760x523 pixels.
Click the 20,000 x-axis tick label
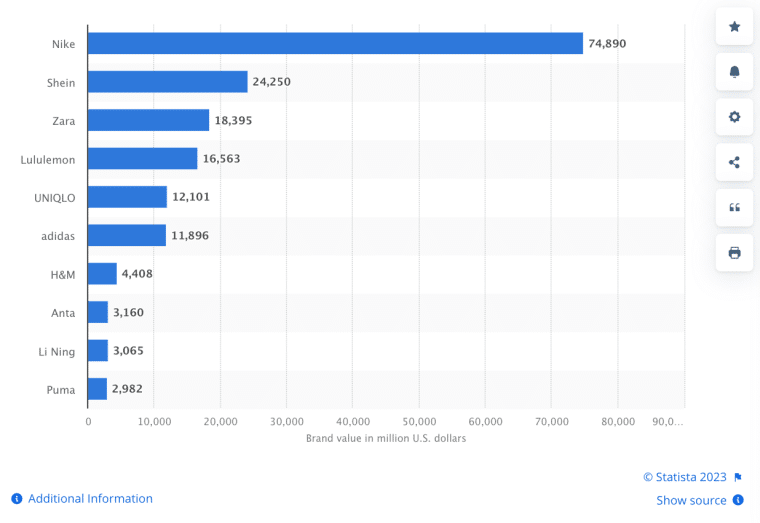point(221,422)
